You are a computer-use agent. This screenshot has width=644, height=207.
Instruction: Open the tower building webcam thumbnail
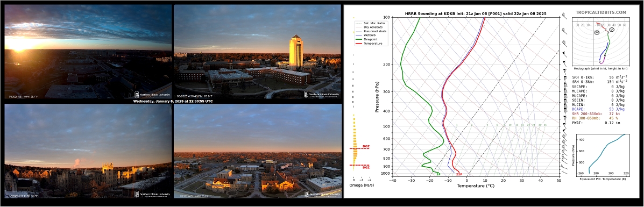point(257,51)
